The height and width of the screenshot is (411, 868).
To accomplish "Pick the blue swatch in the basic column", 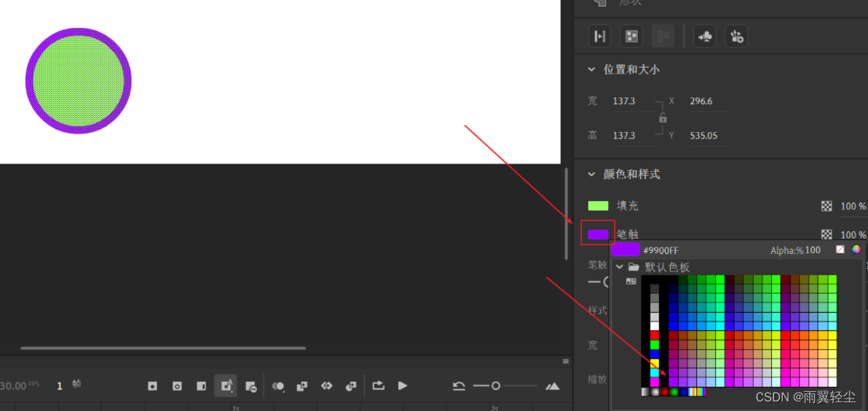I will tap(655, 354).
